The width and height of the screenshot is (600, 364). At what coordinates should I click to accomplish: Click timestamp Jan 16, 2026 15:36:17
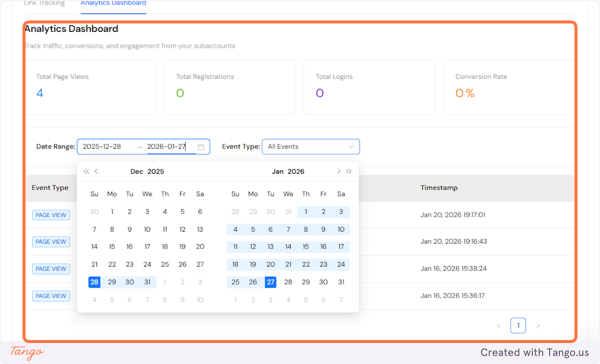coord(452,296)
